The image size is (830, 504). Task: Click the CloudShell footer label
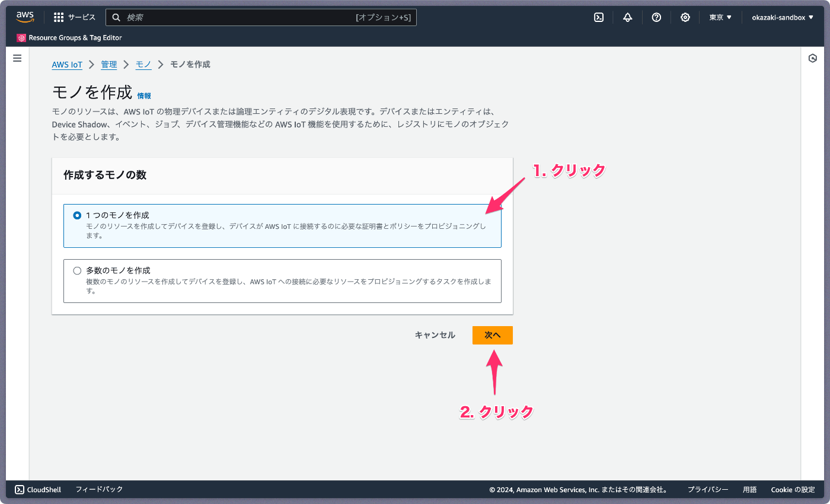44,489
